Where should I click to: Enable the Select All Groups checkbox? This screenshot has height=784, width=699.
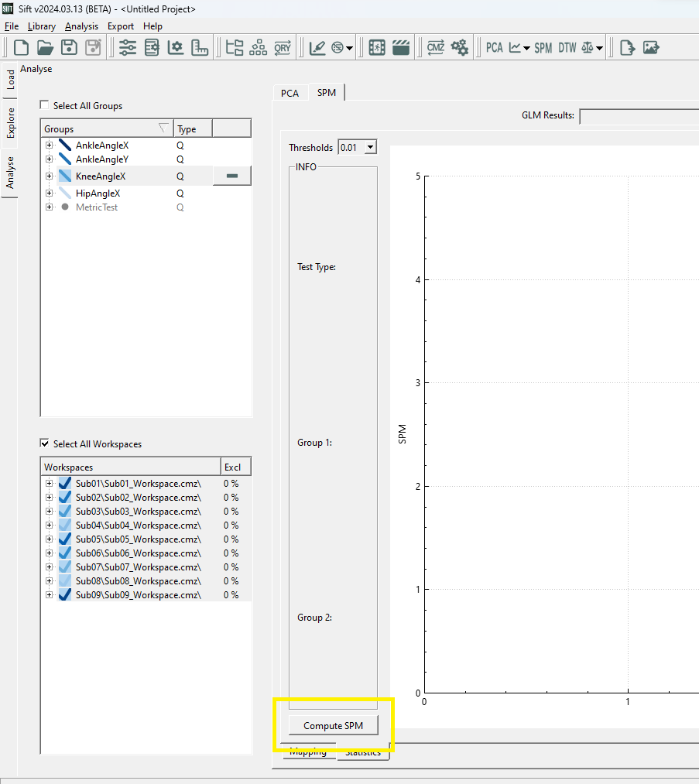tap(45, 106)
